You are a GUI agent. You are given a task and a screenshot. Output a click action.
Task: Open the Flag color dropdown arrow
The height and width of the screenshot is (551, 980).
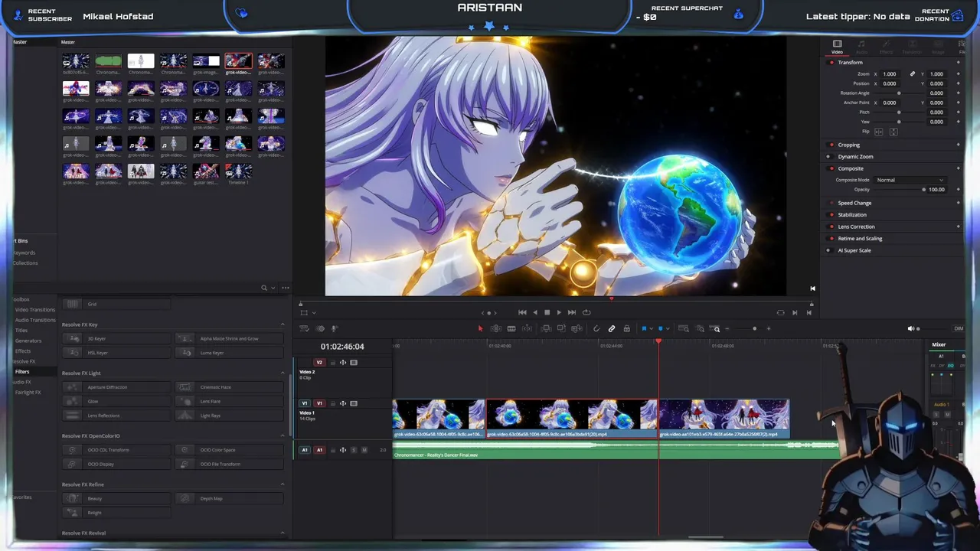652,328
